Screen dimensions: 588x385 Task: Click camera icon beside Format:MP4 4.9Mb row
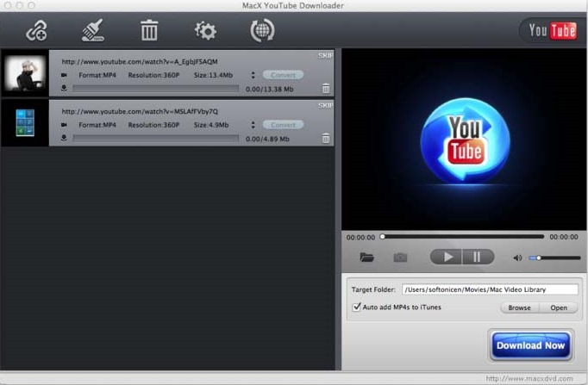pyautogui.click(x=64, y=125)
